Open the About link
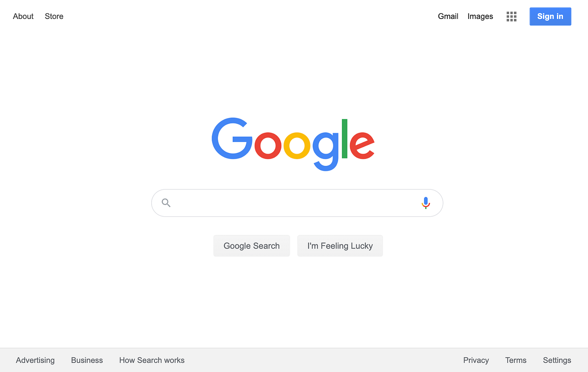The image size is (588, 372). [23, 16]
